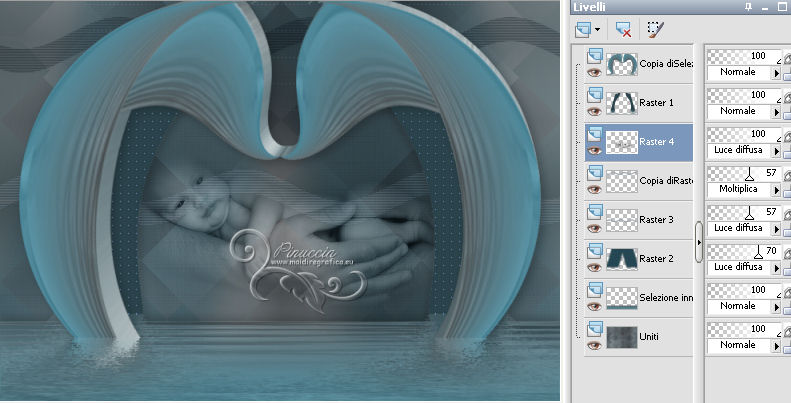The image size is (791, 403).
Task: Click the layers panel splitter arrow handle
Action: pyautogui.click(x=699, y=242)
